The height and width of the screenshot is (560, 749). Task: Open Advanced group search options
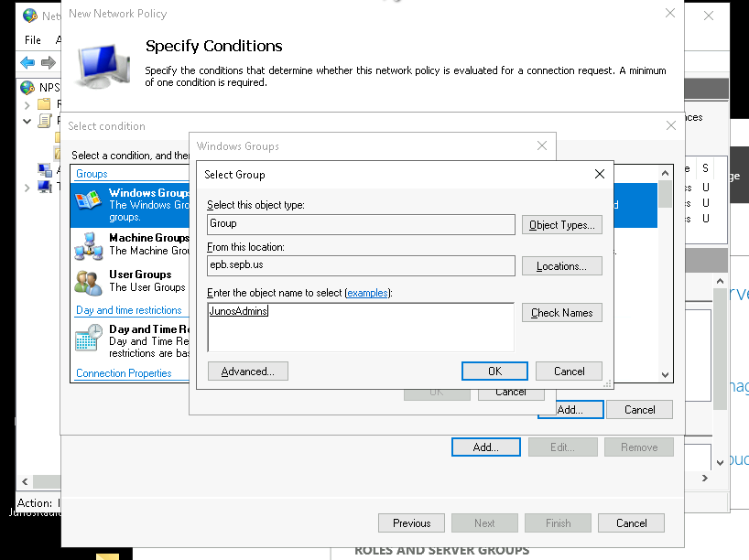[248, 372]
